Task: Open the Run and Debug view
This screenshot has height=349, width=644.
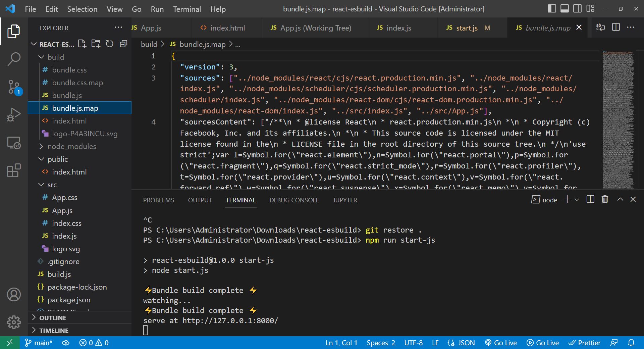Action: (x=14, y=115)
